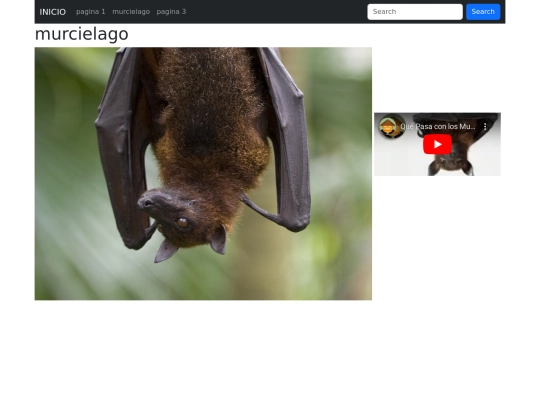Open the video title 'Qué Pasa con los Mu...'
Viewport: 540px width, 405px height.
(x=437, y=127)
